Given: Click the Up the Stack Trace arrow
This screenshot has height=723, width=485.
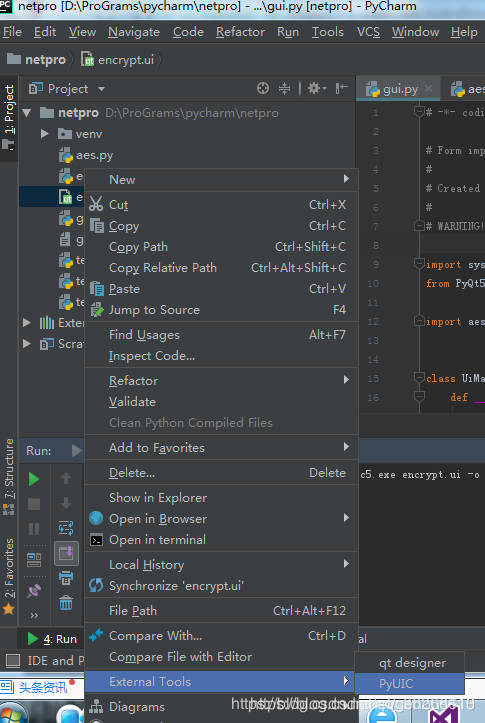Looking at the screenshot, I should point(66,478).
